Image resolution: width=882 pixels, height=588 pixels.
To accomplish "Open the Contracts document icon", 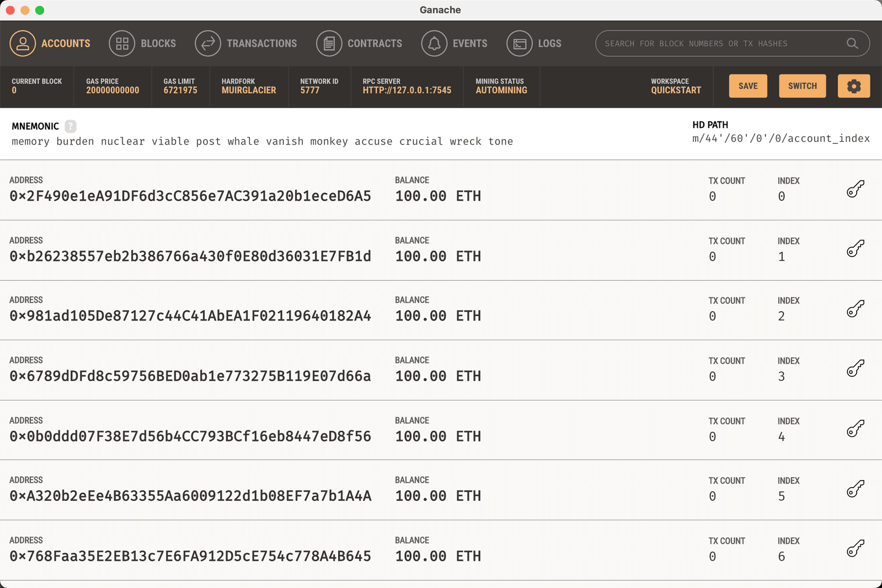I will pos(329,44).
